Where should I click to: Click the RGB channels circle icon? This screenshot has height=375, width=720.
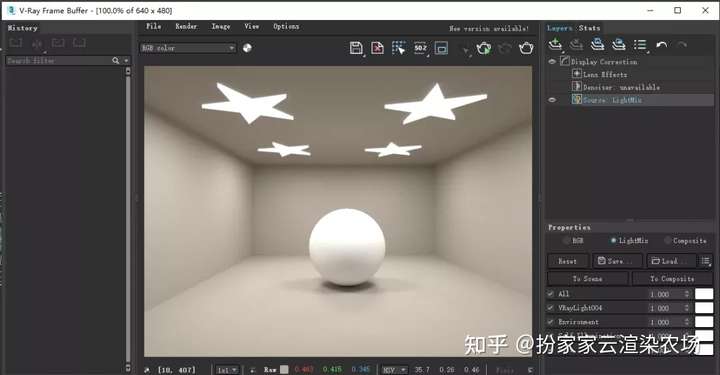[x=247, y=48]
